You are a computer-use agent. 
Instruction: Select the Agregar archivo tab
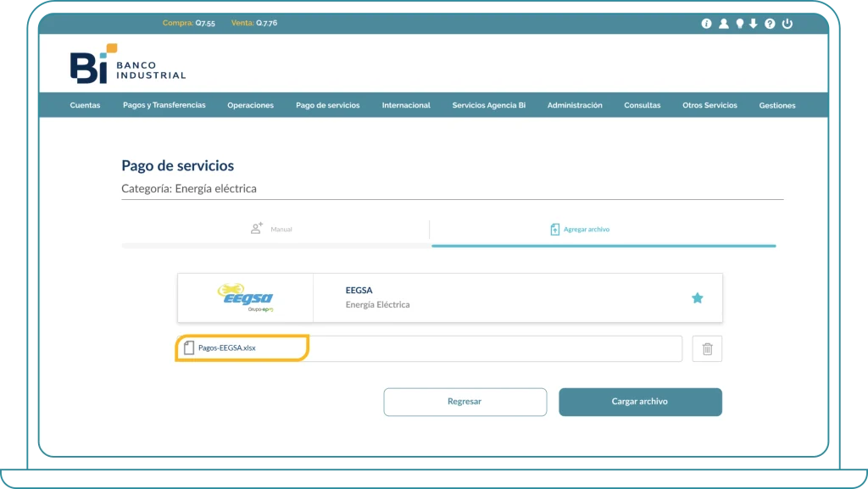click(x=580, y=229)
